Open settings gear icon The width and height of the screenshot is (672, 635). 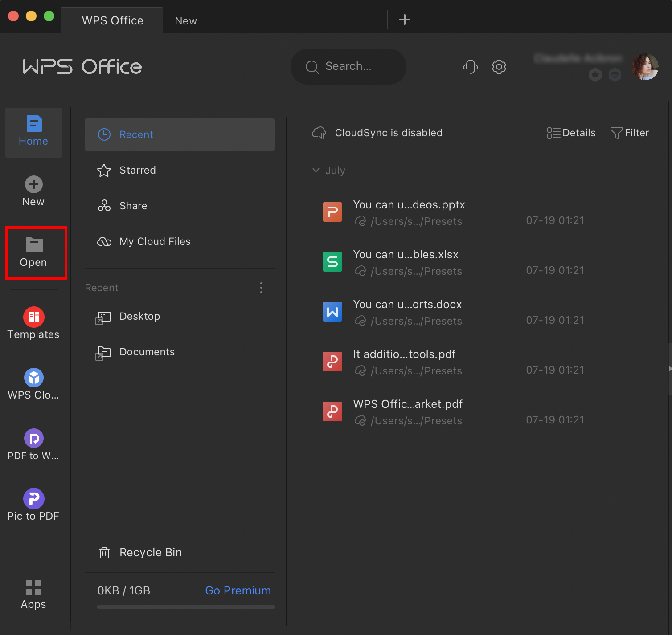(x=499, y=67)
